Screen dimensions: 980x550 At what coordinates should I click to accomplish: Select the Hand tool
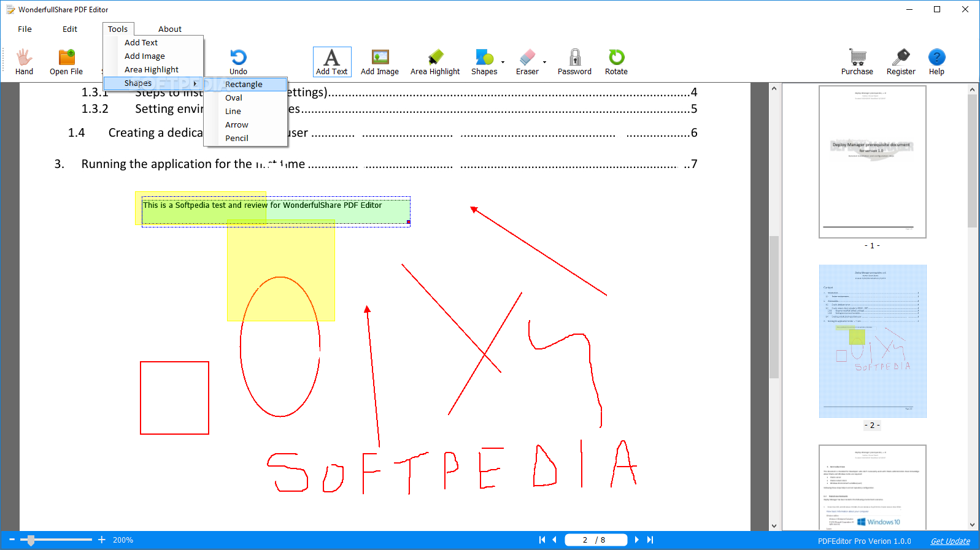click(x=24, y=62)
